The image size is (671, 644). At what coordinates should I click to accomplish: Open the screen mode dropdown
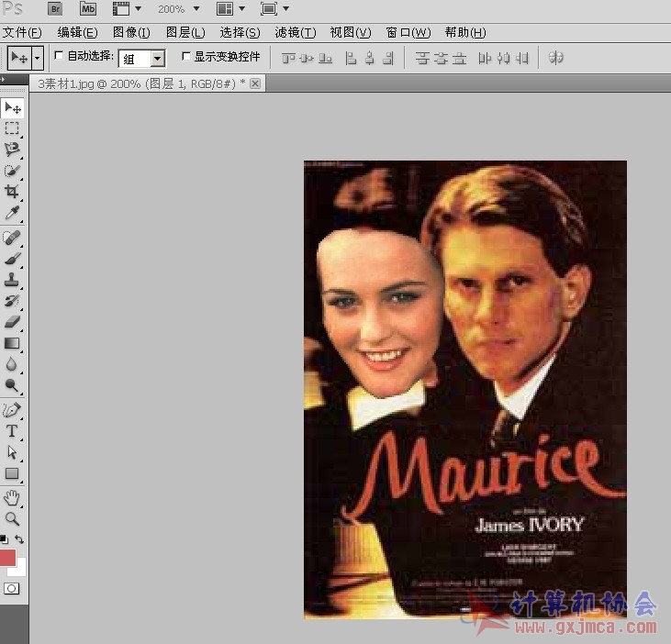285,8
